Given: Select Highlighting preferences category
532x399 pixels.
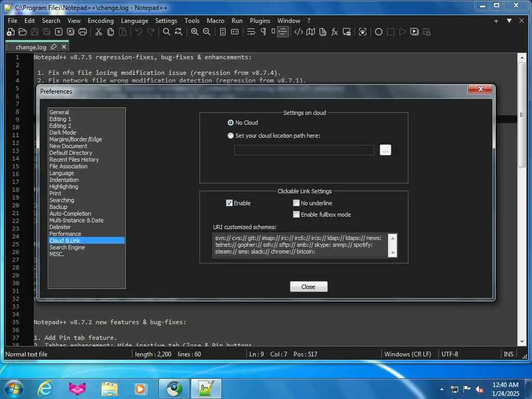Looking at the screenshot, I should click(64, 187).
